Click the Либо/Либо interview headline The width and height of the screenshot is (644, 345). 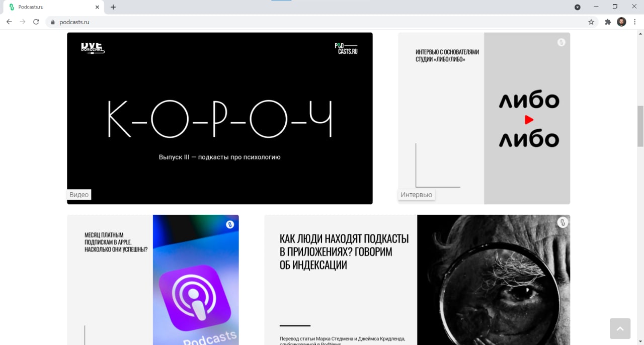click(x=447, y=55)
